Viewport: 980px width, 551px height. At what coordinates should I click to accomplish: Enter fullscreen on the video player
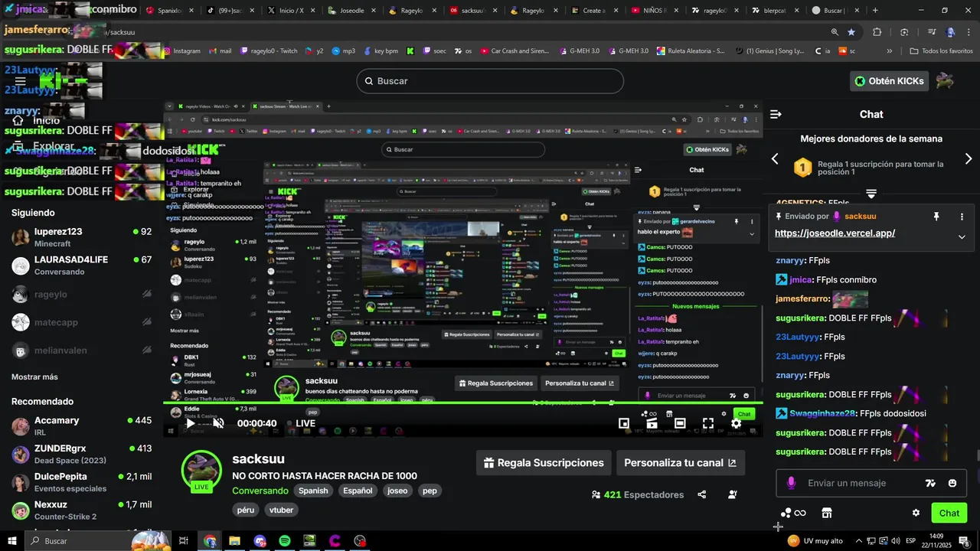point(708,423)
